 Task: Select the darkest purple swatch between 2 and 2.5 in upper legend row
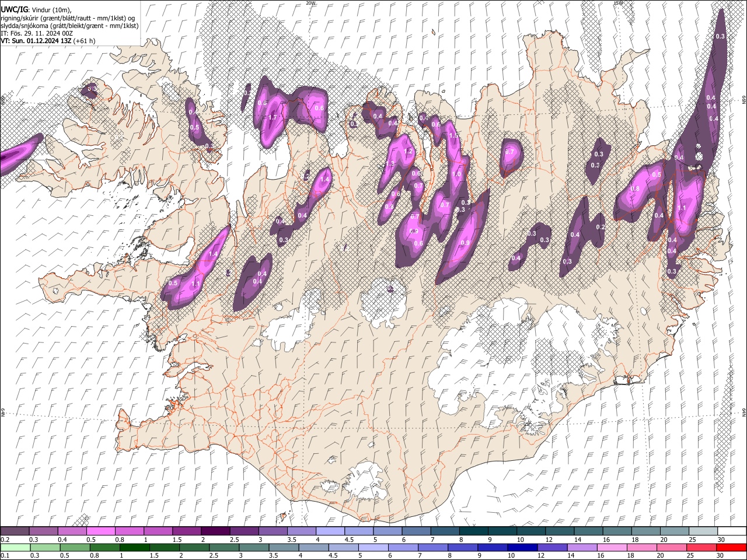[215, 531]
